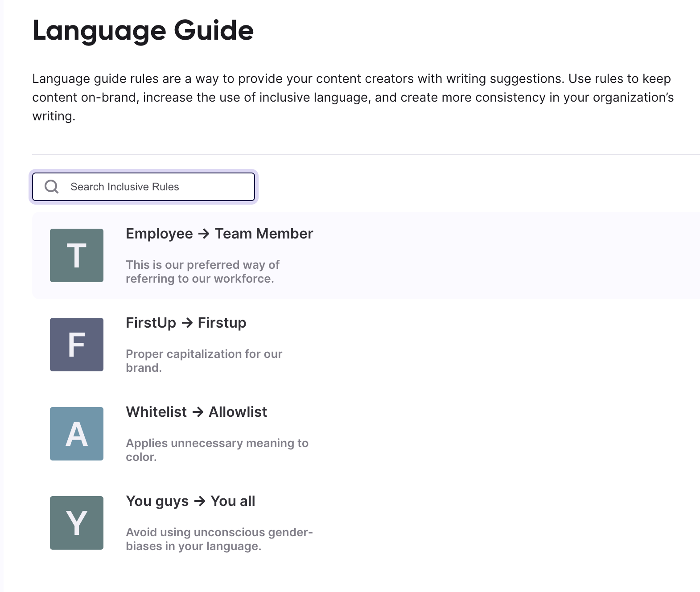Click the T tile icon
Image resolution: width=700 pixels, height=592 pixels.
pos(77,255)
